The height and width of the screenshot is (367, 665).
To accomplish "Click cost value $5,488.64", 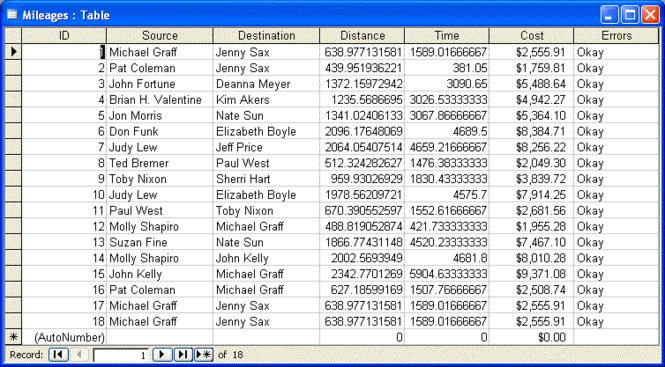I will pyautogui.click(x=531, y=84).
